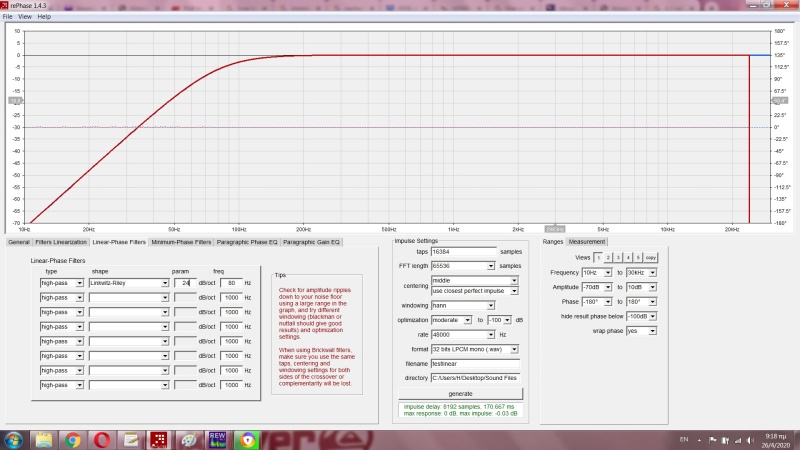The image size is (800, 450).
Task: Switch to Paragraphic Gain EQ tab
Action: [x=311, y=241]
